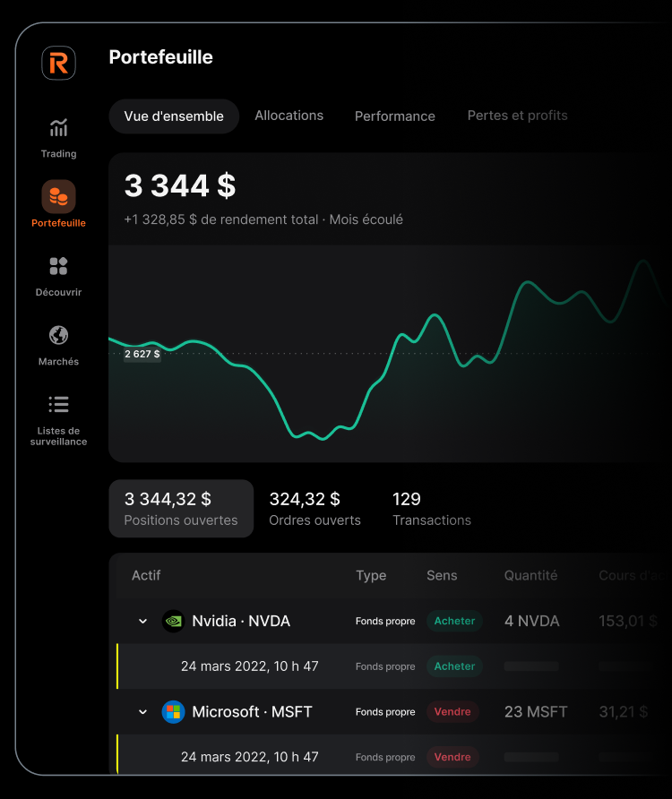The image size is (672, 799).
Task: Show the 129 Transactions card
Action: click(431, 509)
